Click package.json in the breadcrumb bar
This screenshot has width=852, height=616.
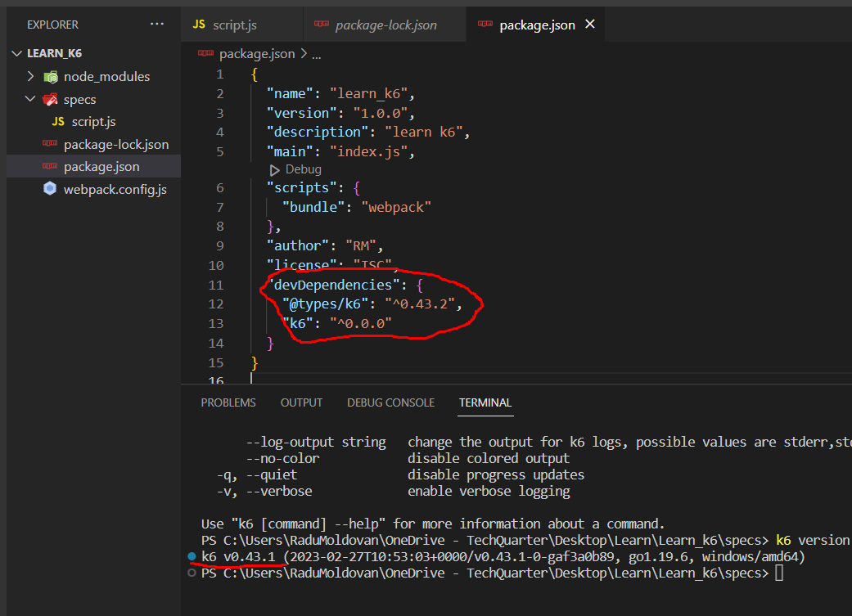[x=257, y=54]
